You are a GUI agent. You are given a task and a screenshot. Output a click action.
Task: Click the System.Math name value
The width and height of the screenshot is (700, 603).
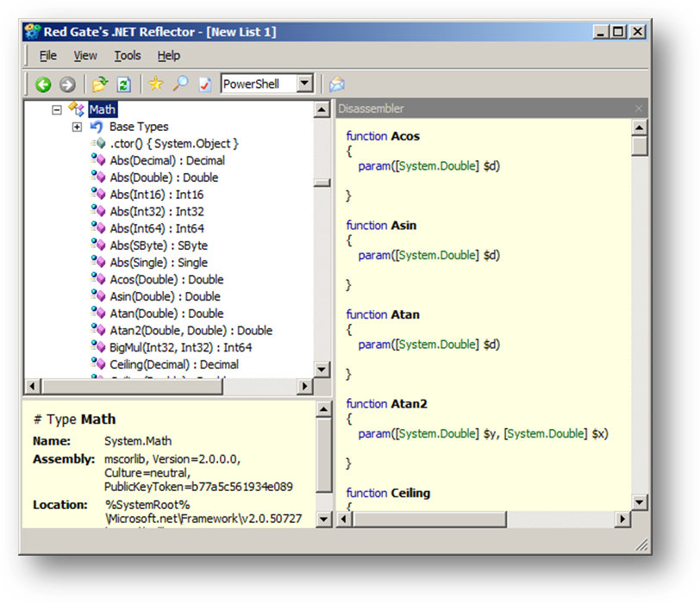[138, 441]
